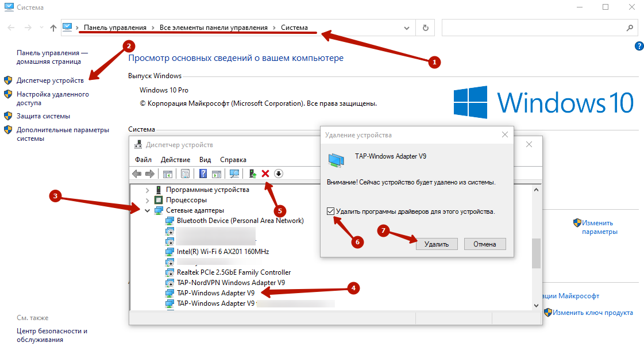Screen dimensions: 644x354
Task: Click the disable device down-arrow toolbar icon
Action: point(279,174)
